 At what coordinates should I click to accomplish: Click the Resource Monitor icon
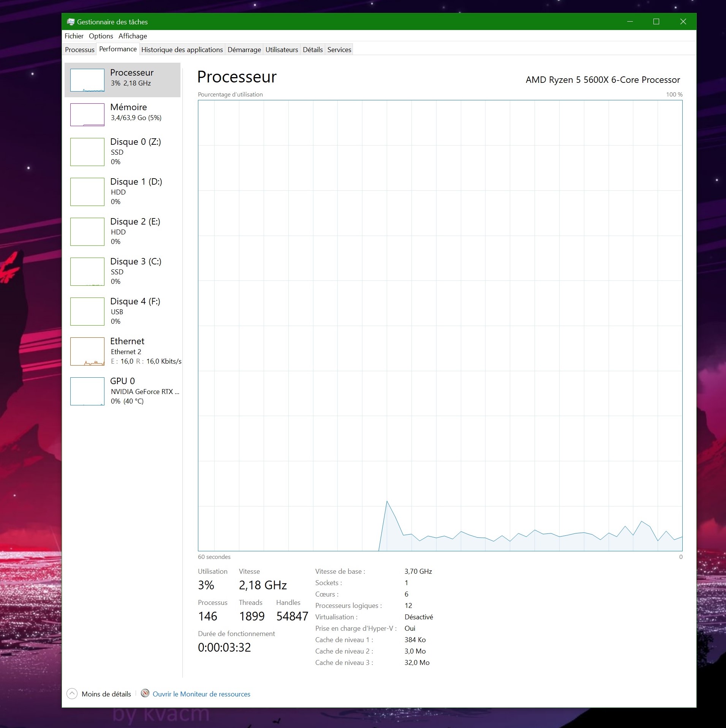(x=145, y=693)
